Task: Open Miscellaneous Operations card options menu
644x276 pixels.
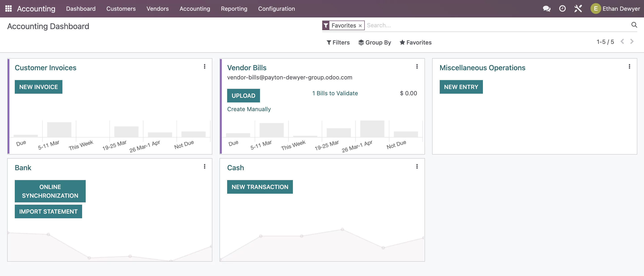Action: (x=629, y=66)
